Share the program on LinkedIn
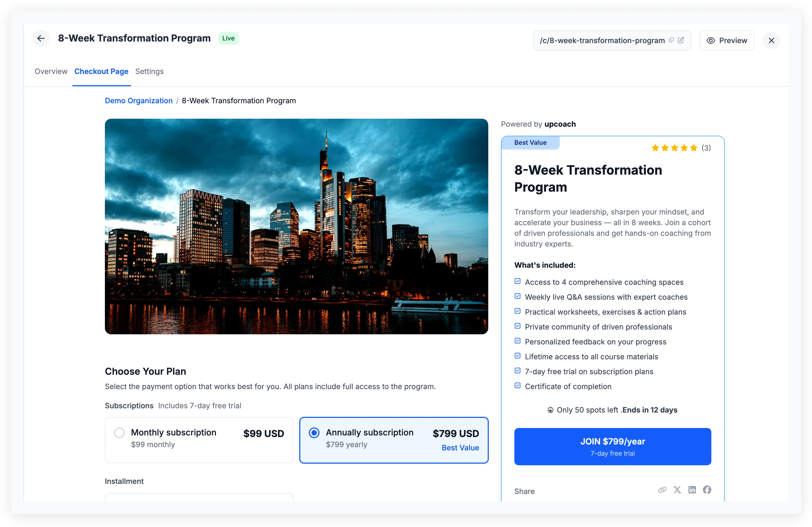Image resolution: width=812 pixels, height=527 pixels. pos(692,490)
